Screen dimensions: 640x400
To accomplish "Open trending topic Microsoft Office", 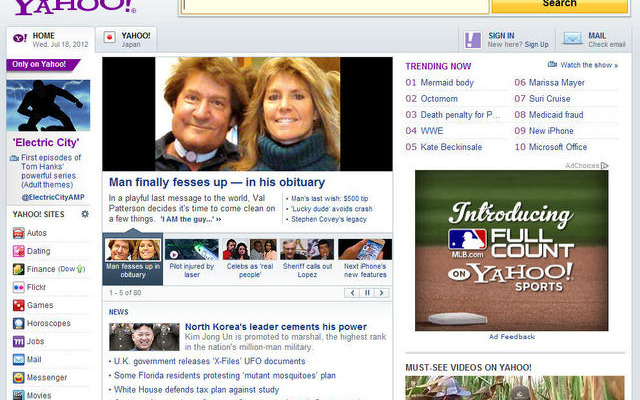I will click(558, 147).
